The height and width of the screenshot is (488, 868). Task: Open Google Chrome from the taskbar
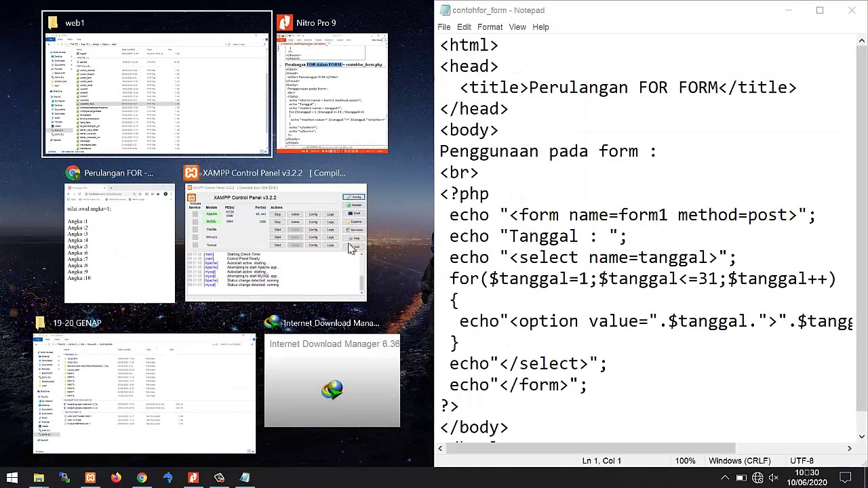tap(142, 478)
